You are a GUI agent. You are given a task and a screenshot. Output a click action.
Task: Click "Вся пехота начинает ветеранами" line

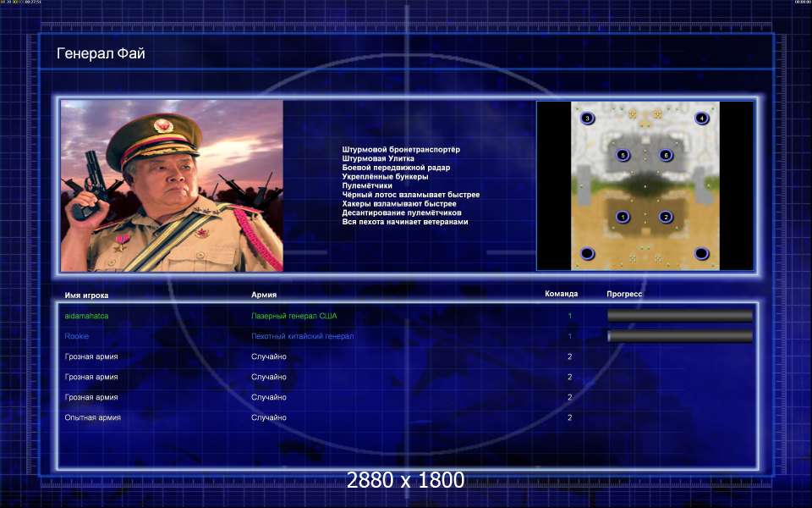405,222
